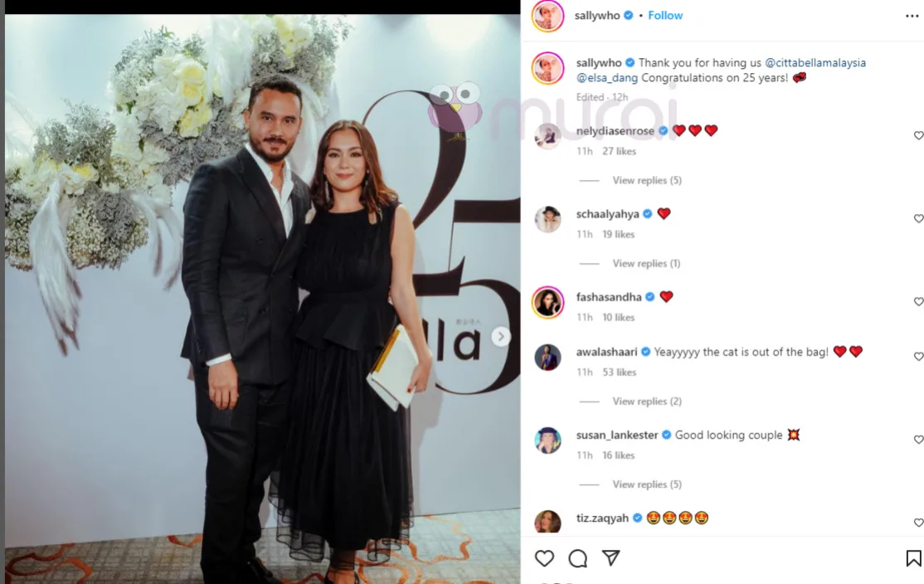Screen dimensions: 924x584
Task: Open the sallywho profile picture in the header
Action: point(547,16)
